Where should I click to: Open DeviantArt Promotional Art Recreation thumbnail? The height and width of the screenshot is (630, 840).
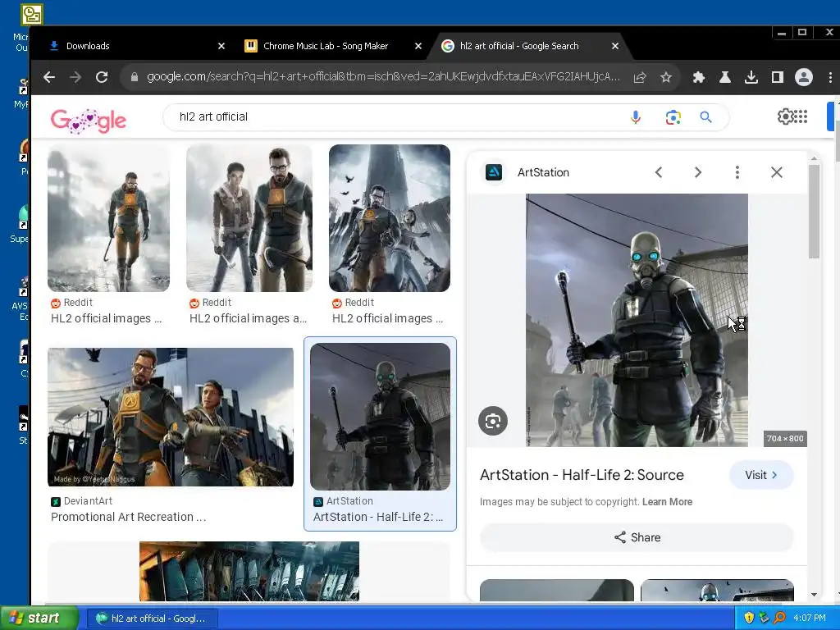[x=171, y=418]
